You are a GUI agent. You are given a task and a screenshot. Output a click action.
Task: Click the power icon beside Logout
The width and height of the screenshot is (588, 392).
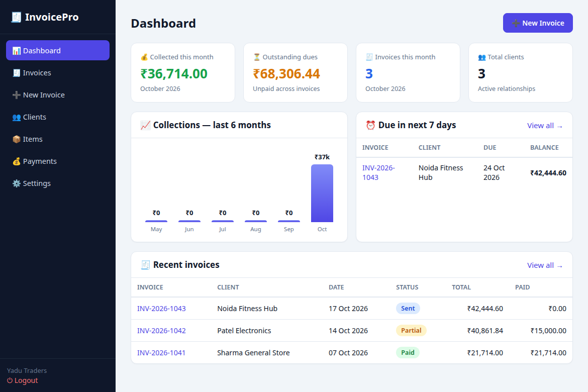pos(10,380)
